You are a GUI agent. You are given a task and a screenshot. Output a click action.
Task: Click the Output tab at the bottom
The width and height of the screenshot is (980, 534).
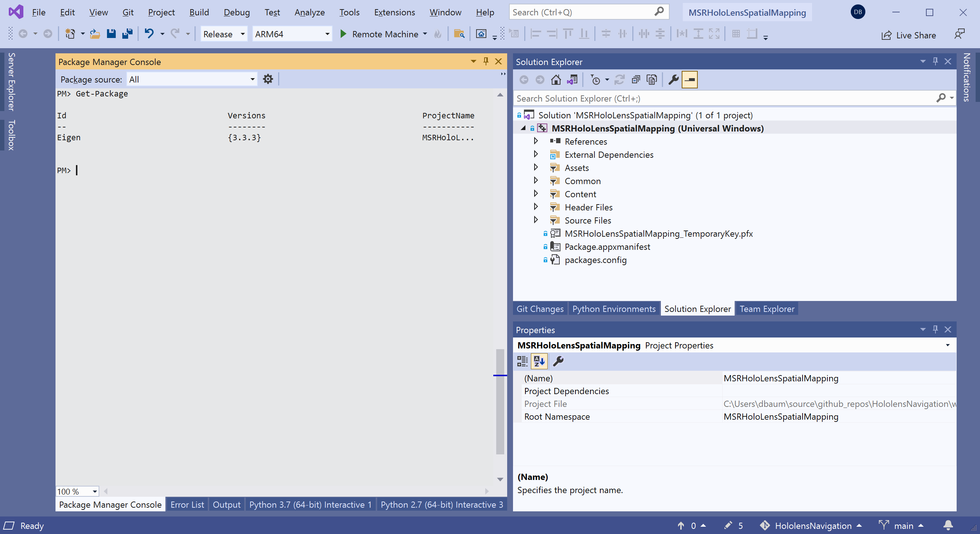pos(225,504)
